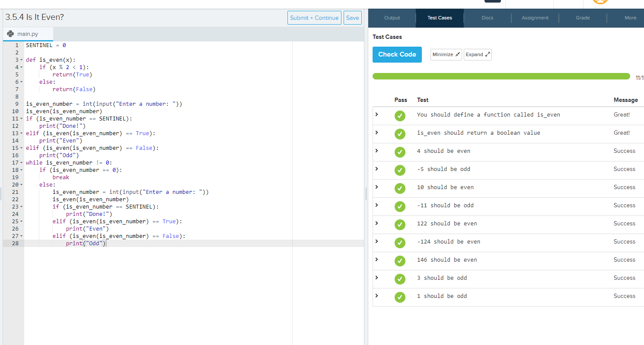
Task: Expand the '146 should be even' test row
Action: pos(376,260)
